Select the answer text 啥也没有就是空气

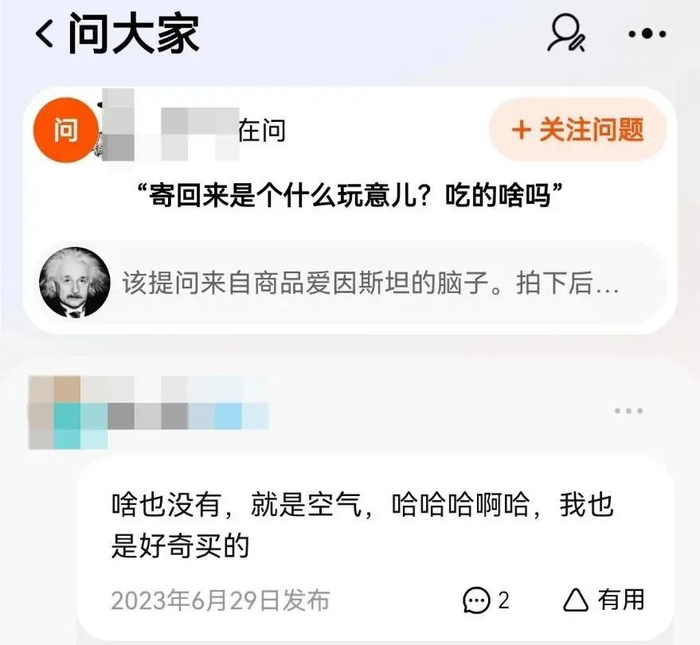point(362,525)
